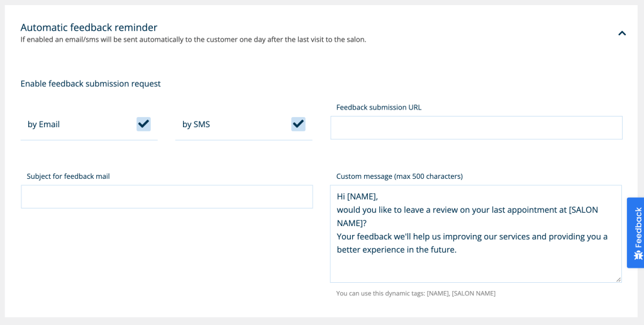Click the custom message textarea resize handle
The image size is (644, 325).
(x=618, y=278)
